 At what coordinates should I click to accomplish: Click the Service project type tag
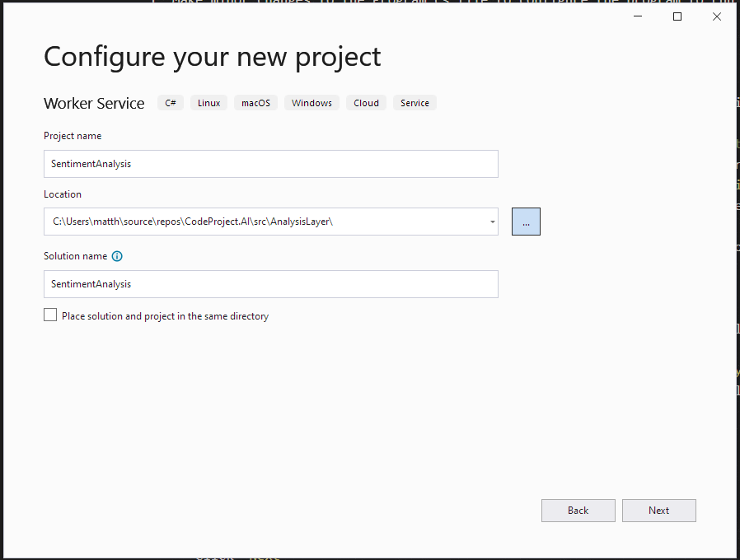(x=414, y=103)
